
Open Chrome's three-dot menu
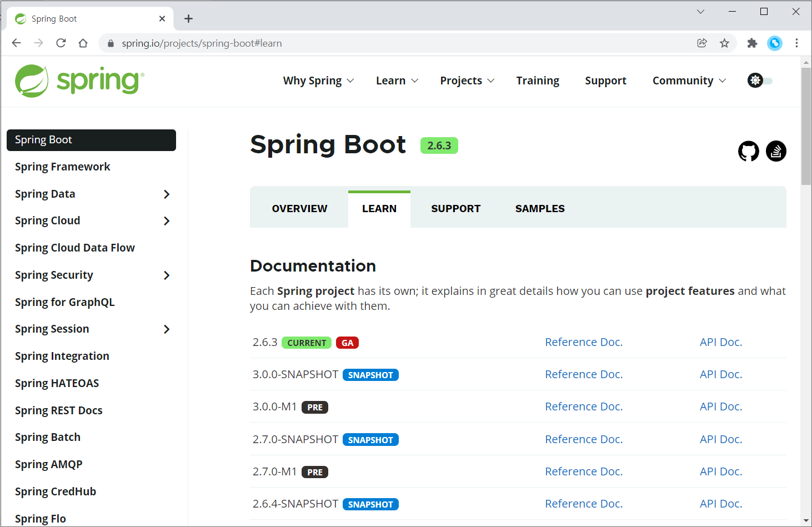click(x=796, y=43)
